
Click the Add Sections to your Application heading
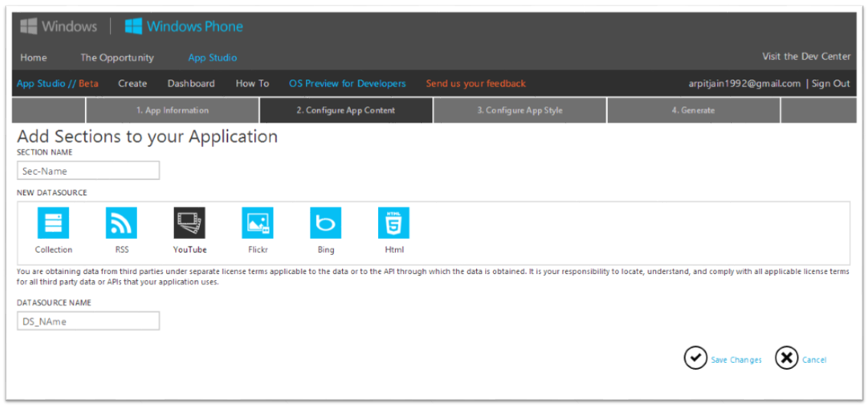pos(147,137)
